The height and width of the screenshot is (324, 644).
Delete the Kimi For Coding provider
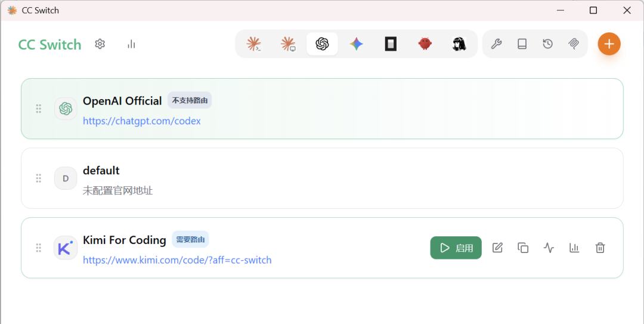(x=600, y=248)
